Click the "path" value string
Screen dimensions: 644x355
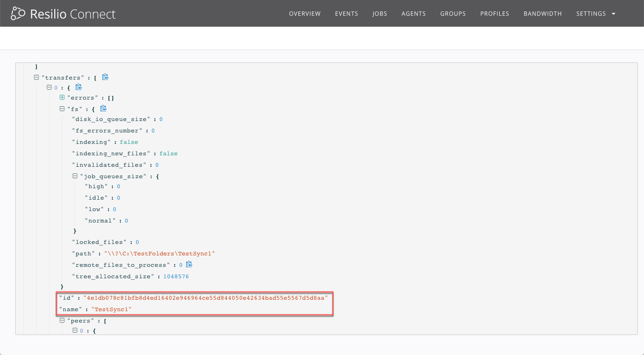click(x=159, y=254)
